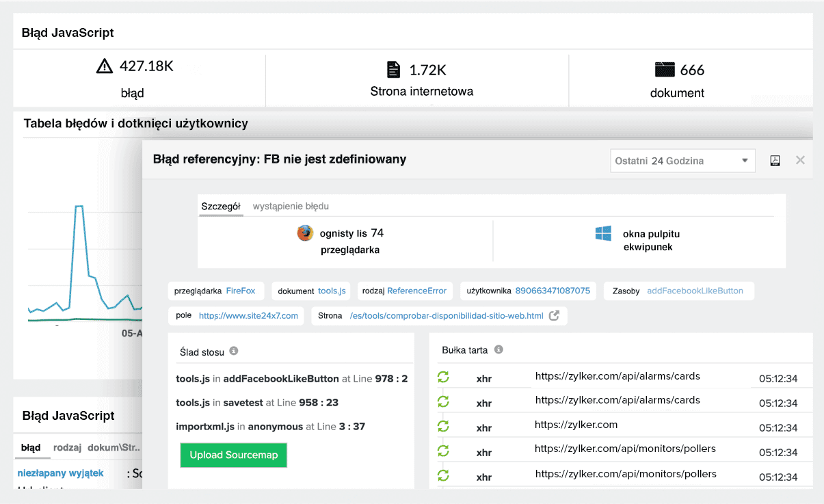Viewport: 824px width, 504px height.
Task: Click the PDF export icon
Action: 775,160
